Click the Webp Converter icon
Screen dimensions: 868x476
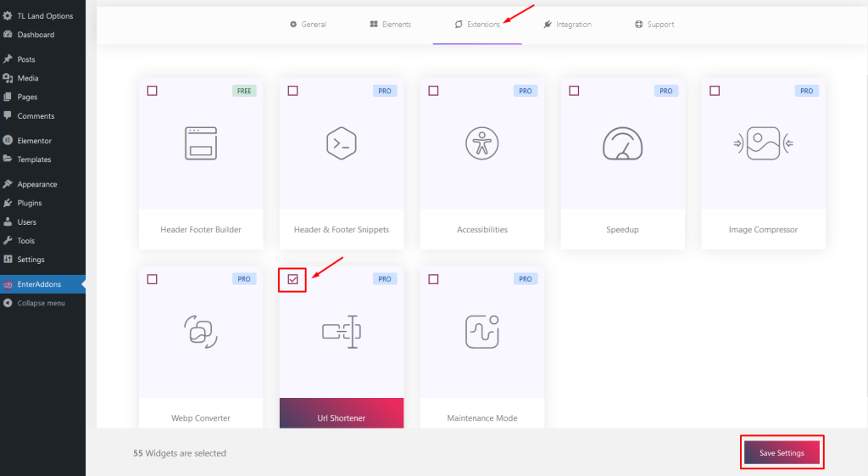click(200, 332)
